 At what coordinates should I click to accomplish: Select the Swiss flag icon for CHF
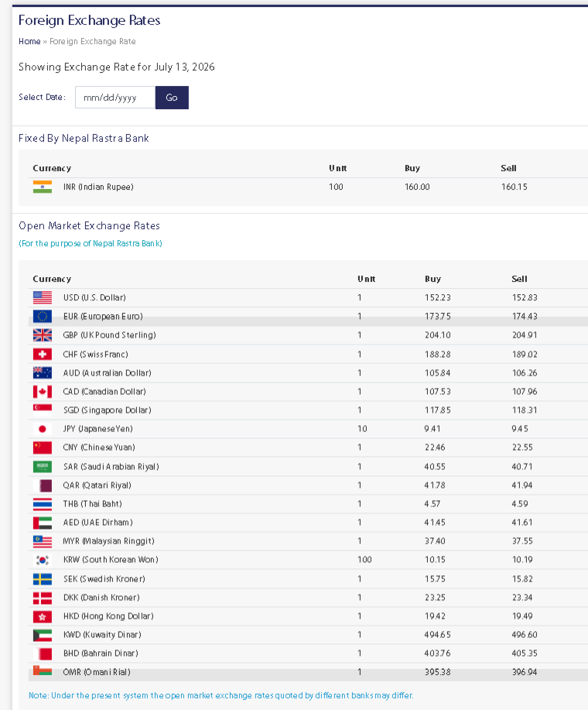(x=42, y=354)
